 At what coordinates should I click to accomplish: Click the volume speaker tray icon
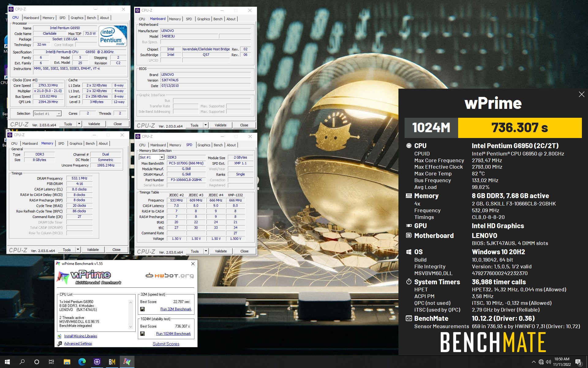coord(548,362)
